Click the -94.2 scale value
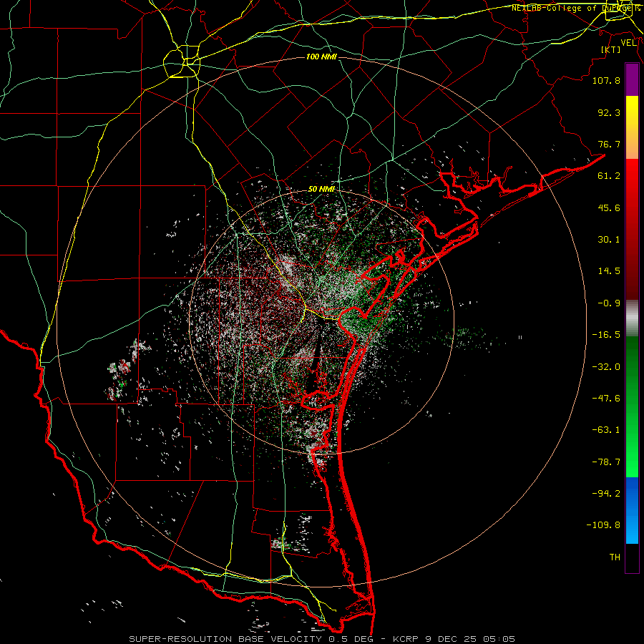This screenshot has height=644, width=644. click(x=606, y=494)
